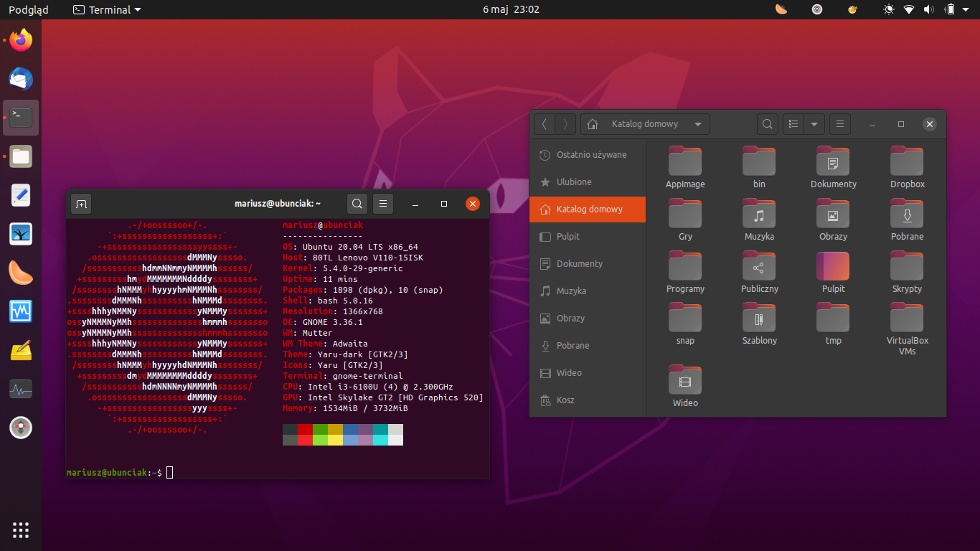The image size is (980, 551).
Task: Click the volume indicator in the top bar
Action: (929, 9)
